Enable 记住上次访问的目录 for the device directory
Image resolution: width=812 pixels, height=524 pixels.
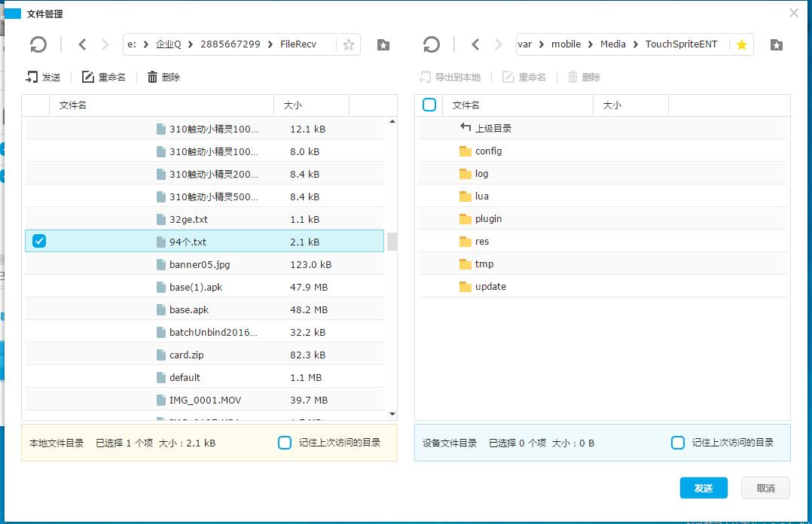pyautogui.click(x=678, y=443)
